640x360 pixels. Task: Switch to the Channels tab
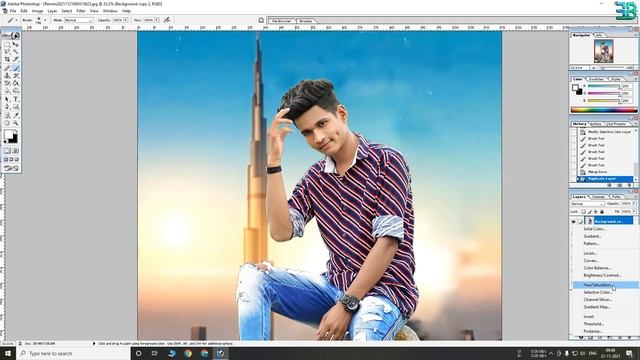pos(599,197)
